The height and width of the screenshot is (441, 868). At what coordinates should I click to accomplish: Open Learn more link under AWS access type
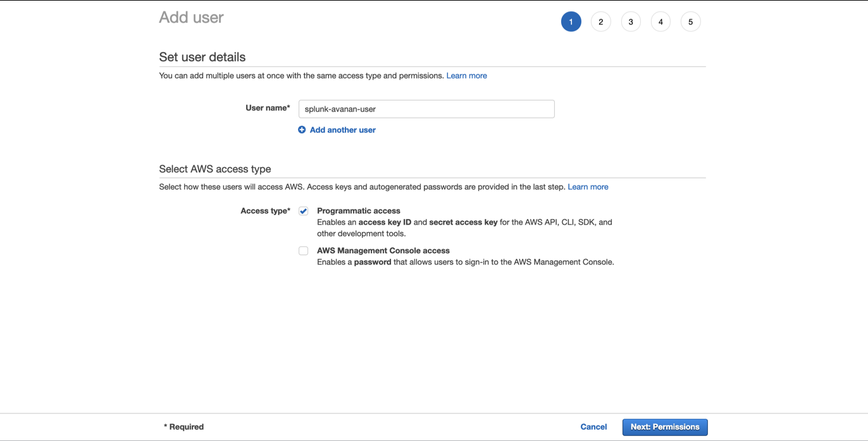coord(588,187)
